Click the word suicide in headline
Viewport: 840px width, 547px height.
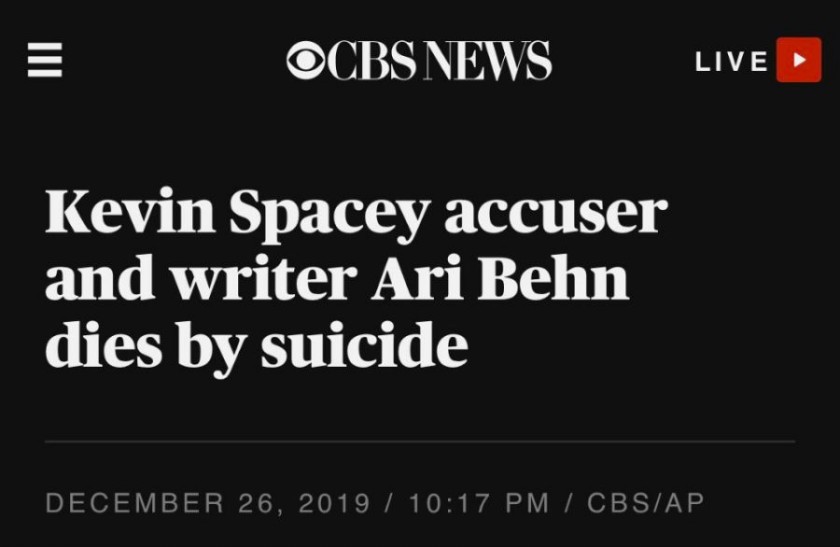pyautogui.click(x=365, y=345)
